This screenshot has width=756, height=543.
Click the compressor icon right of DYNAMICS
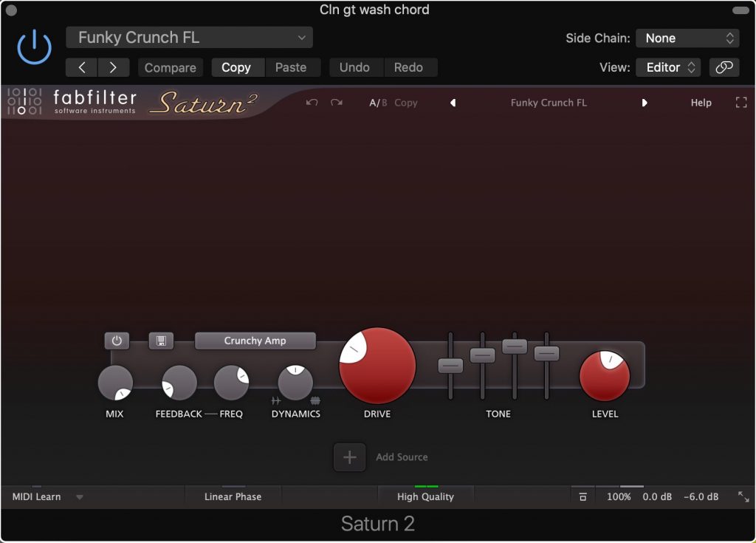315,400
